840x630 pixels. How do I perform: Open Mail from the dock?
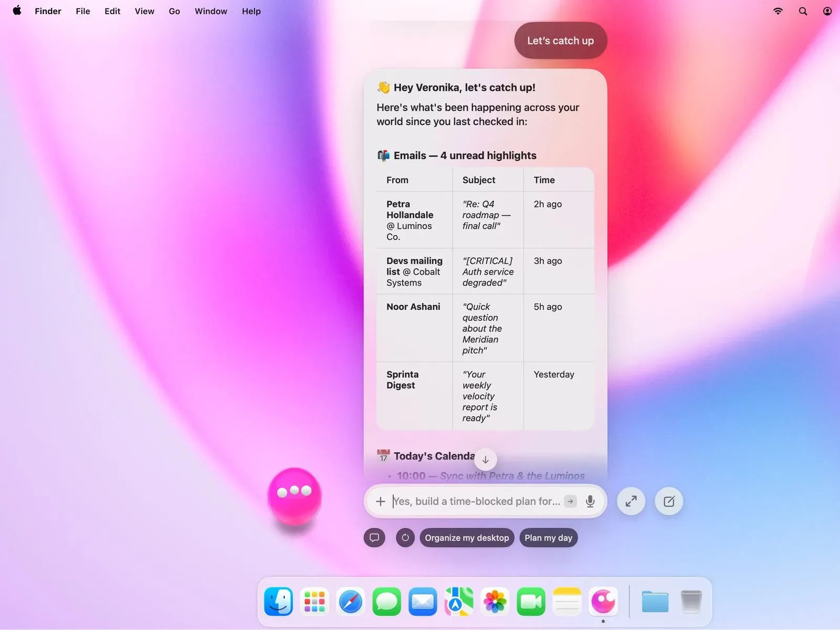pyautogui.click(x=423, y=602)
